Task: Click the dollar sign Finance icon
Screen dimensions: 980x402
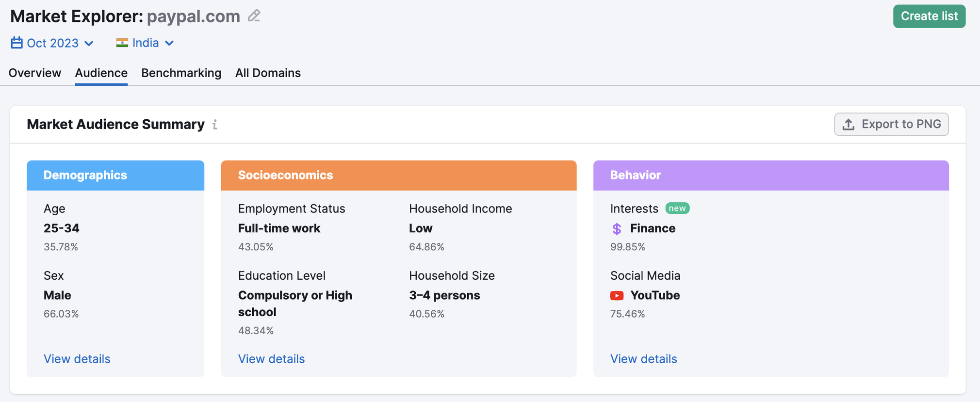Action: [x=617, y=228]
